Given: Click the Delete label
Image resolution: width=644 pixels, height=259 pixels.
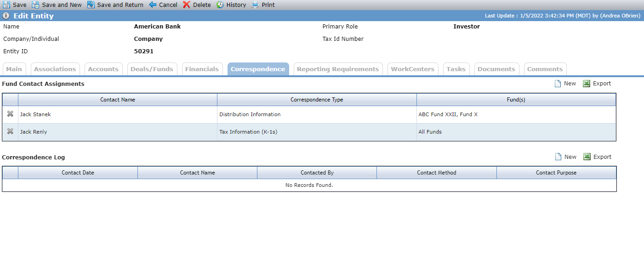Looking at the screenshot, I should (x=202, y=5).
